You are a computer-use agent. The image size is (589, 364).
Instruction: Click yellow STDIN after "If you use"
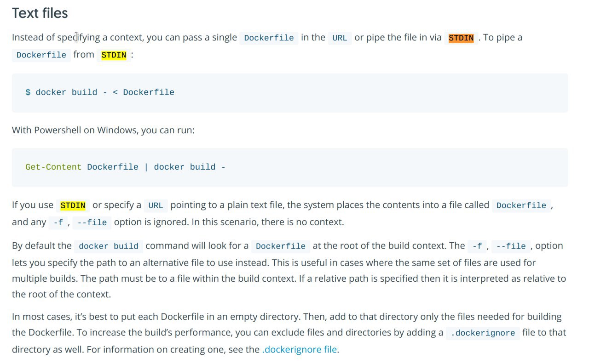73,205
